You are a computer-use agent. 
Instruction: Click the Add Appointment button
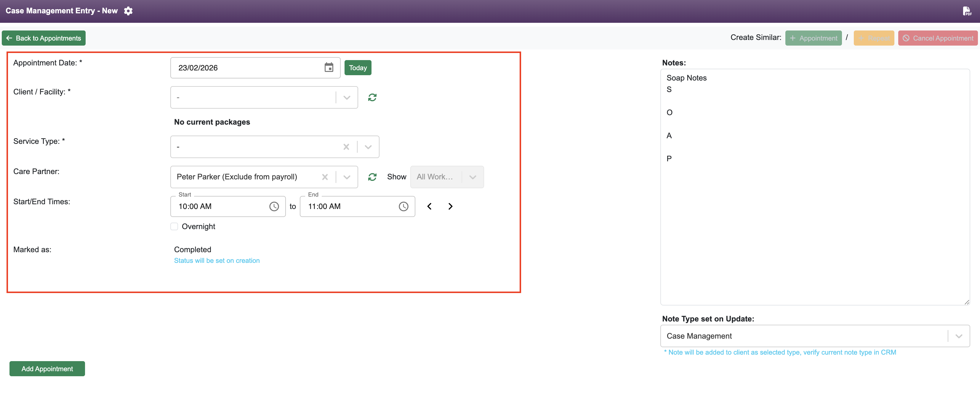pos(47,368)
